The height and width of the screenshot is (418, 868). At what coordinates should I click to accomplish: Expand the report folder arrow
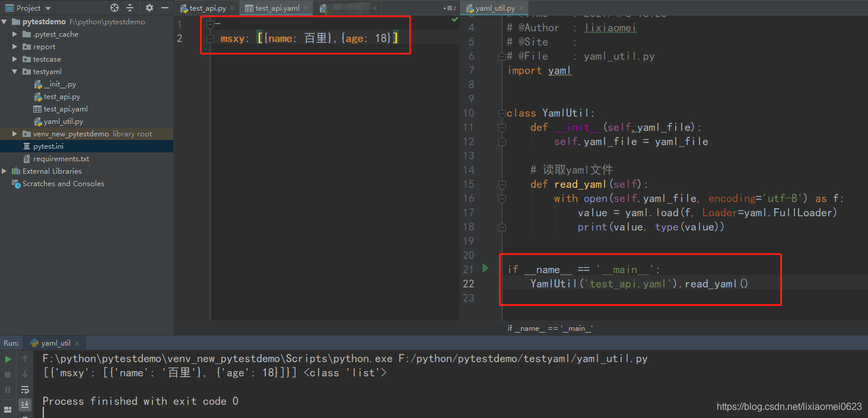click(x=15, y=47)
